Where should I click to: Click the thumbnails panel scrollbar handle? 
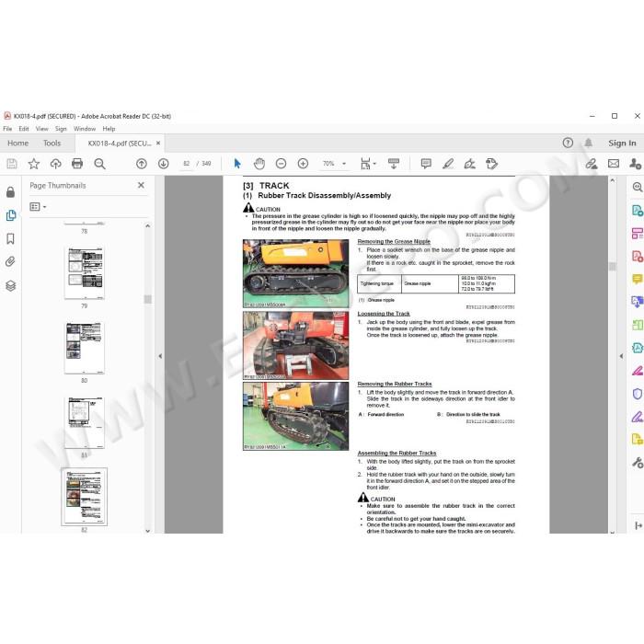148,299
